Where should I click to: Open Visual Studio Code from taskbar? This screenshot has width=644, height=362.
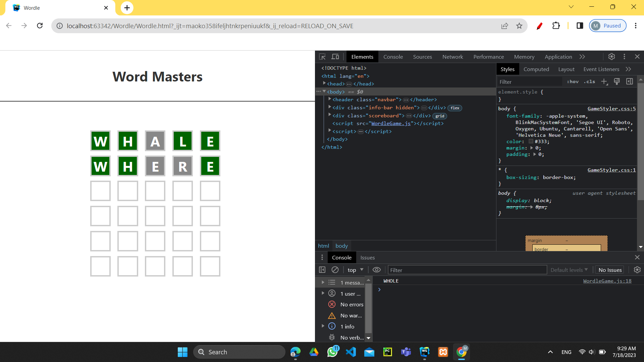[x=351, y=352]
